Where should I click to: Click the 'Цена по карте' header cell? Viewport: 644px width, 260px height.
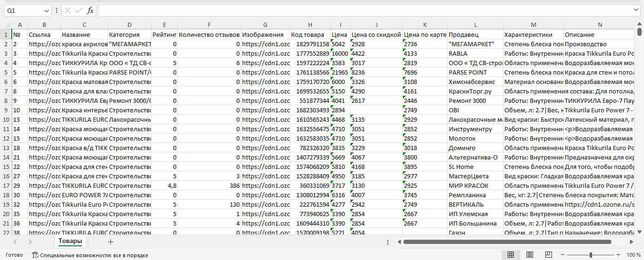point(425,34)
